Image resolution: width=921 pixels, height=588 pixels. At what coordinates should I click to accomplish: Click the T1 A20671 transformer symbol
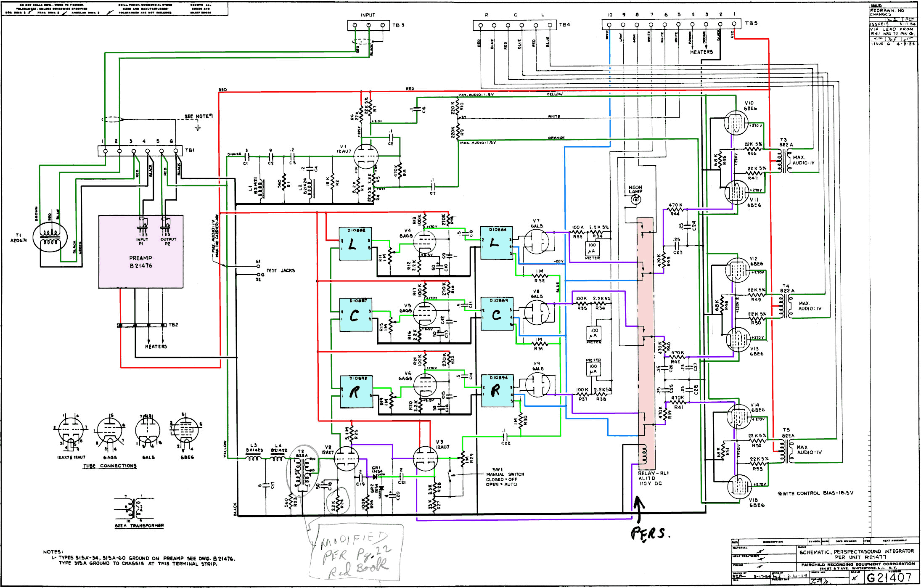point(50,236)
